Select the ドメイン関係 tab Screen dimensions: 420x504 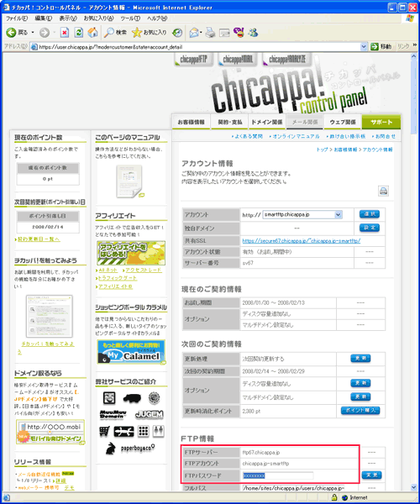coord(267,122)
